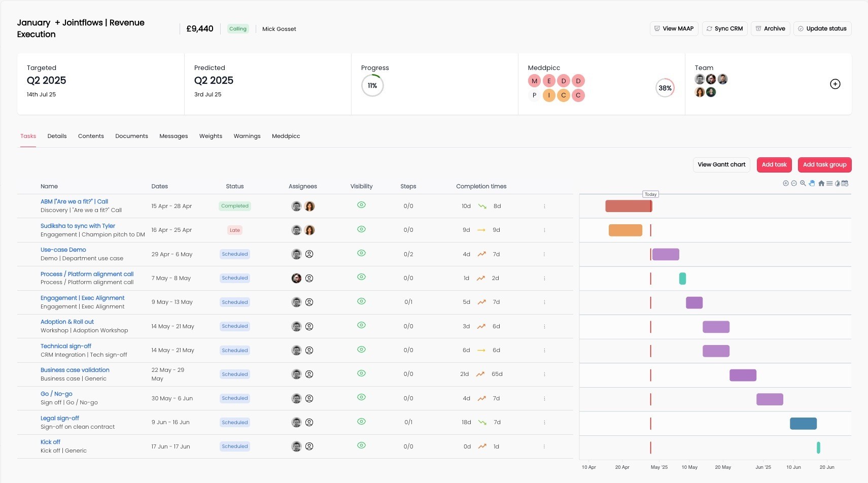Click the purple Go / No-go Gantt bar
The image size is (868, 483).
770,399
